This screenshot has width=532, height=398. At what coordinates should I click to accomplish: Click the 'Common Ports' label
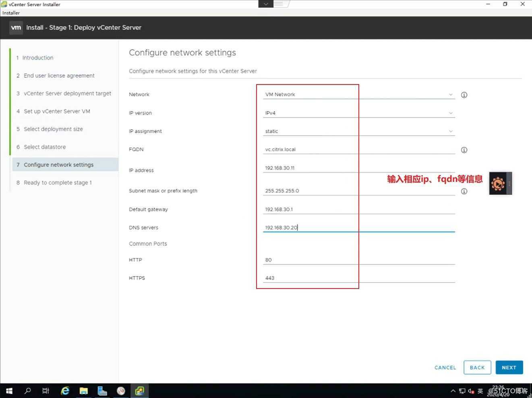148,244
